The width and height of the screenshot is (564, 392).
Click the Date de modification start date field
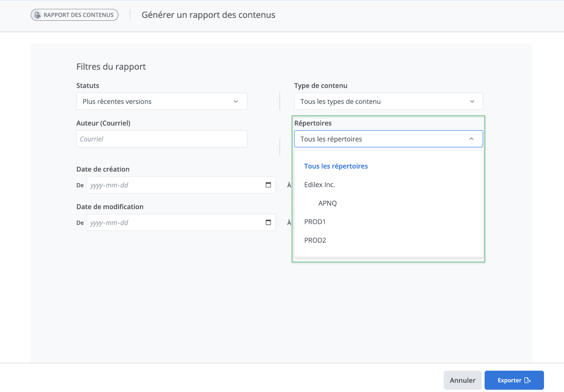(174, 222)
